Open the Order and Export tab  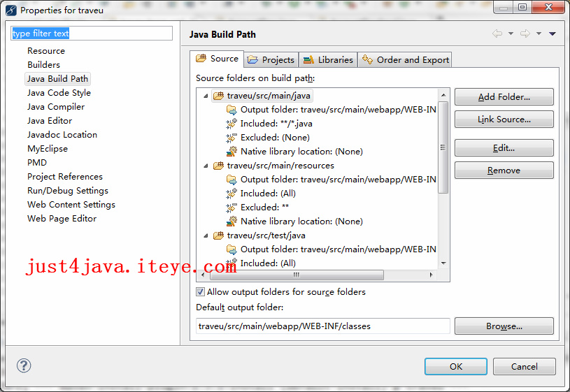[406, 60]
